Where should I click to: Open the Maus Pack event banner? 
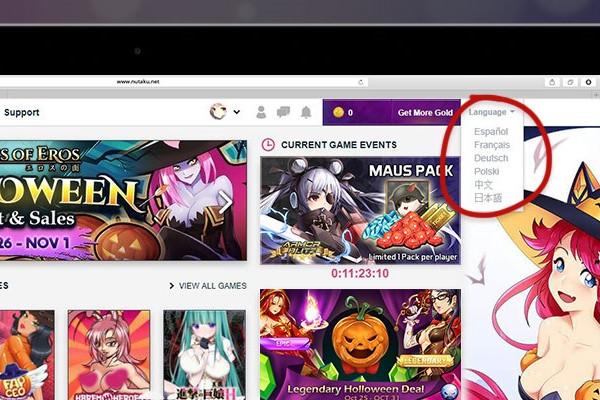click(x=360, y=211)
